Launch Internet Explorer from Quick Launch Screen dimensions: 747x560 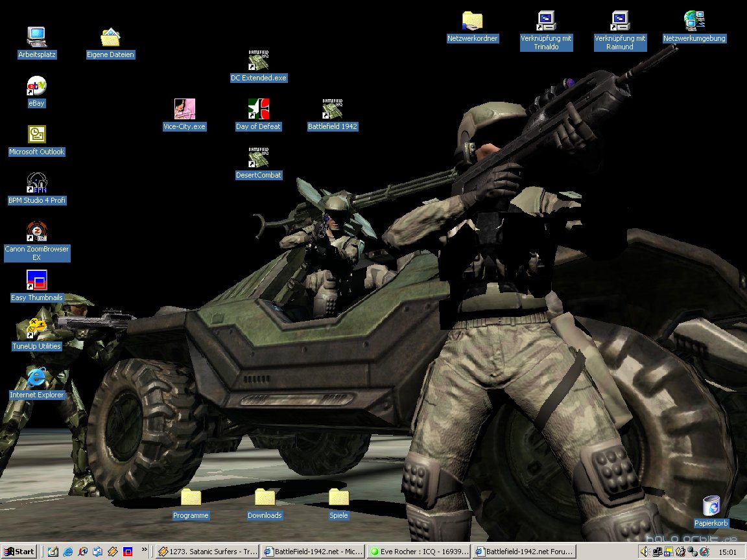click(68, 552)
